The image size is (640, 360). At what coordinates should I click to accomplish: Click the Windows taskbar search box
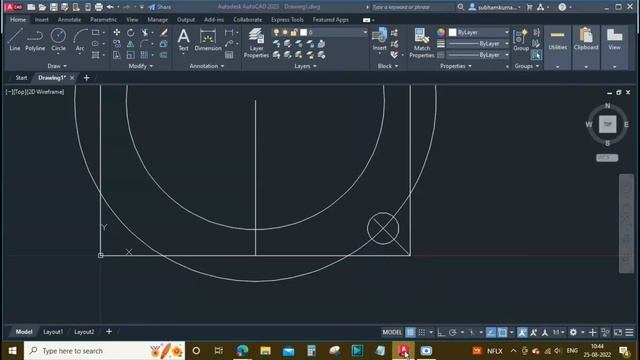[x=105, y=351]
